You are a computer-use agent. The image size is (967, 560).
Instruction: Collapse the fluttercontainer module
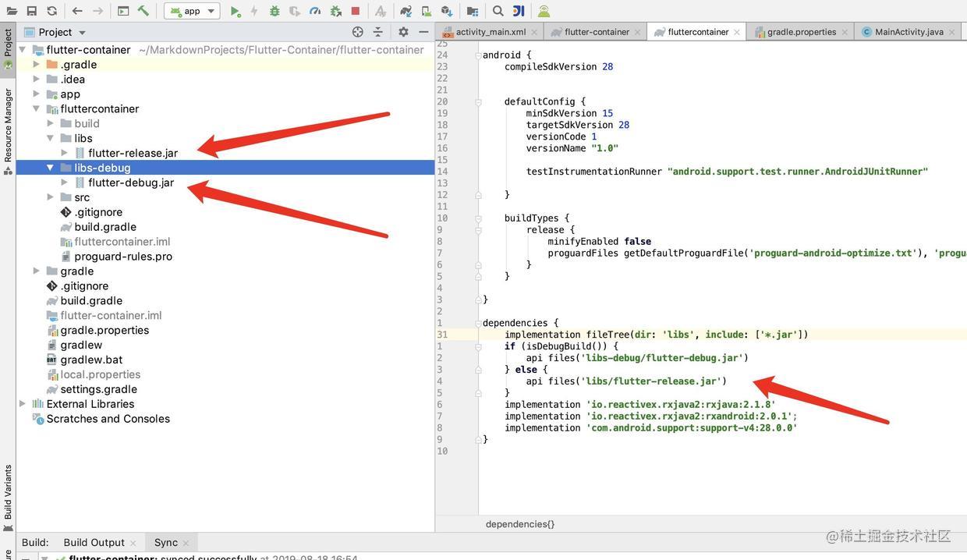36,109
